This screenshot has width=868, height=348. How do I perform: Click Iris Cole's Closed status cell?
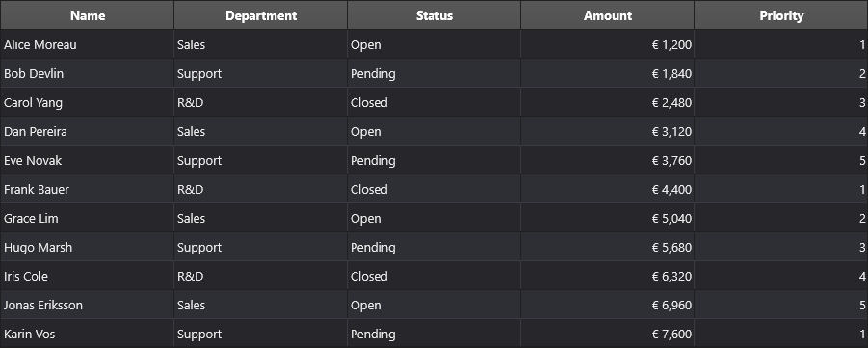[x=434, y=276]
